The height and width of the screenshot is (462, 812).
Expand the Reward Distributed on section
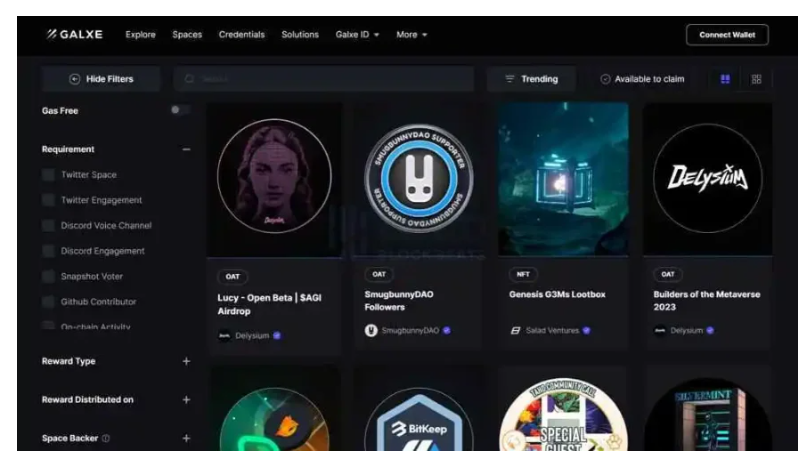[186, 400]
